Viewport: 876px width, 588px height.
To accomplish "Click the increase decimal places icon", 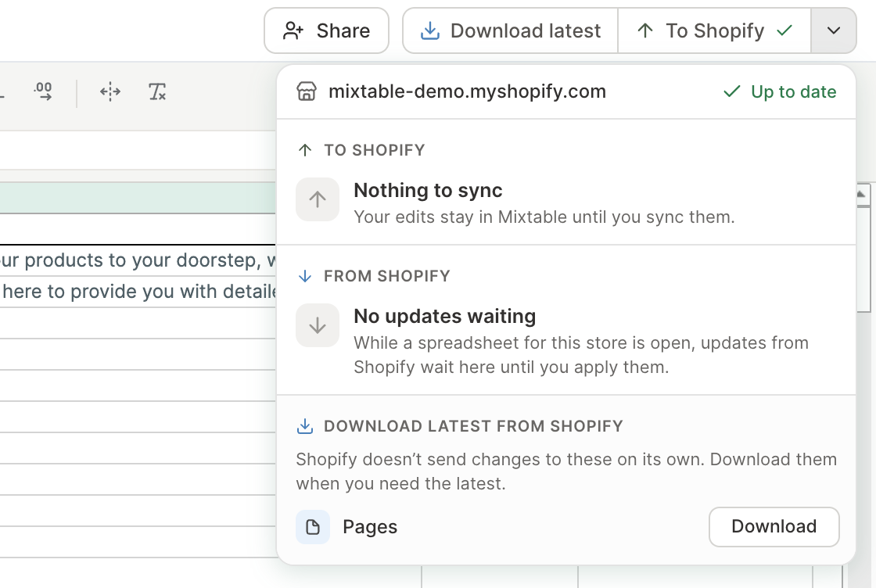I will 43,91.
